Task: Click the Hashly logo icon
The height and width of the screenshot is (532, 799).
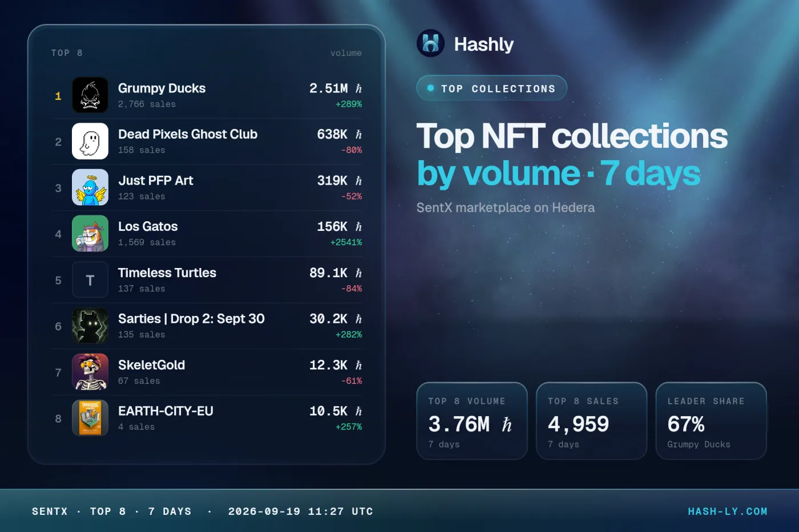Action: tap(430, 43)
